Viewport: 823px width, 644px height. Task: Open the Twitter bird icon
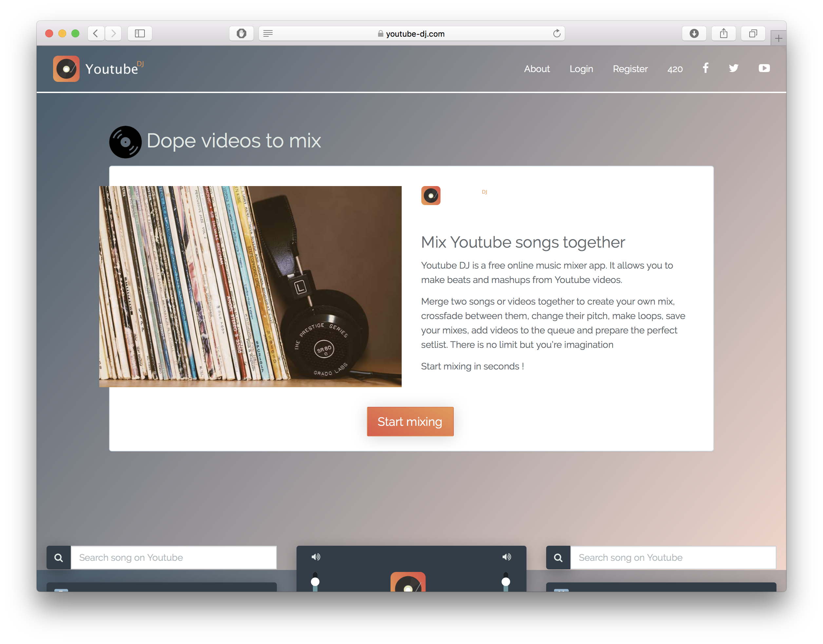coord(733,68)
